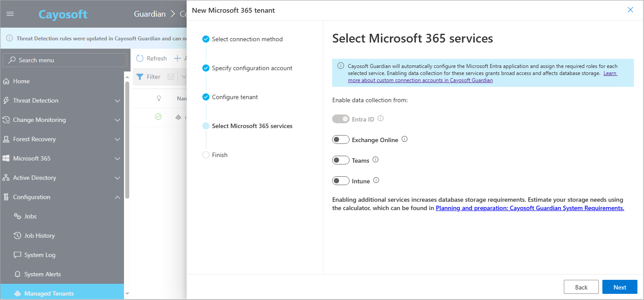Click the Refresh circular arrow icon
This screenshot has height=300, width=644.
point(140,58)
